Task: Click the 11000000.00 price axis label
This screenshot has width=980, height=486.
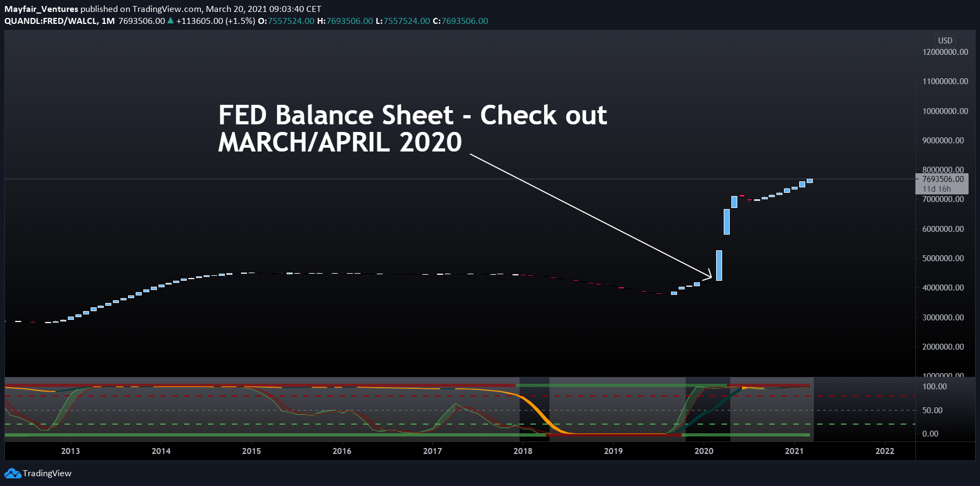Action: 945,81
